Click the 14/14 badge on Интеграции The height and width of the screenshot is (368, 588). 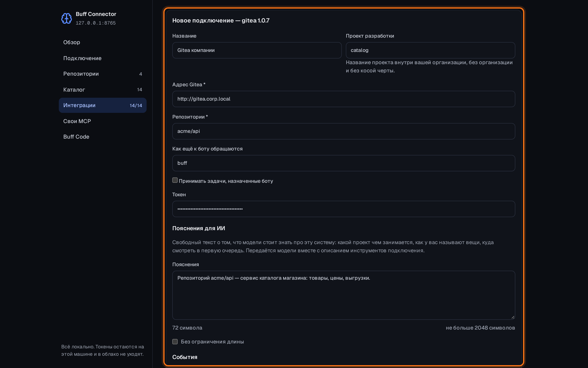click(136, 105)
